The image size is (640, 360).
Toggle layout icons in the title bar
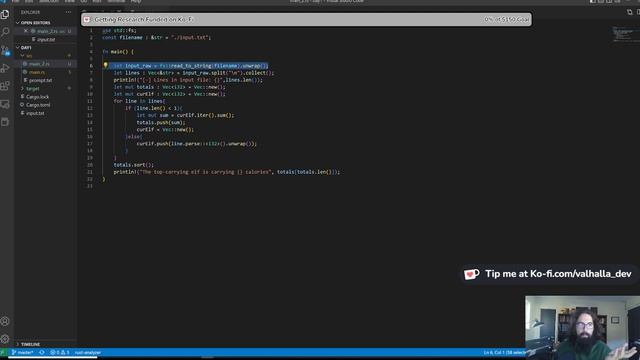click(605, 2)
